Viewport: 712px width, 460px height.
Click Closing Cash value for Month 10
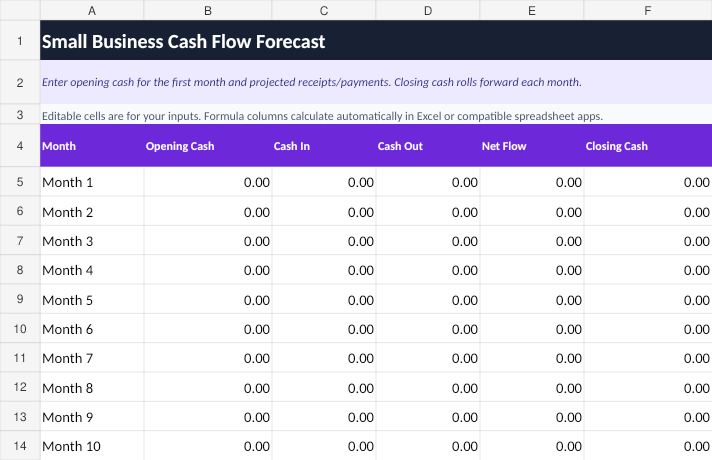648,446
